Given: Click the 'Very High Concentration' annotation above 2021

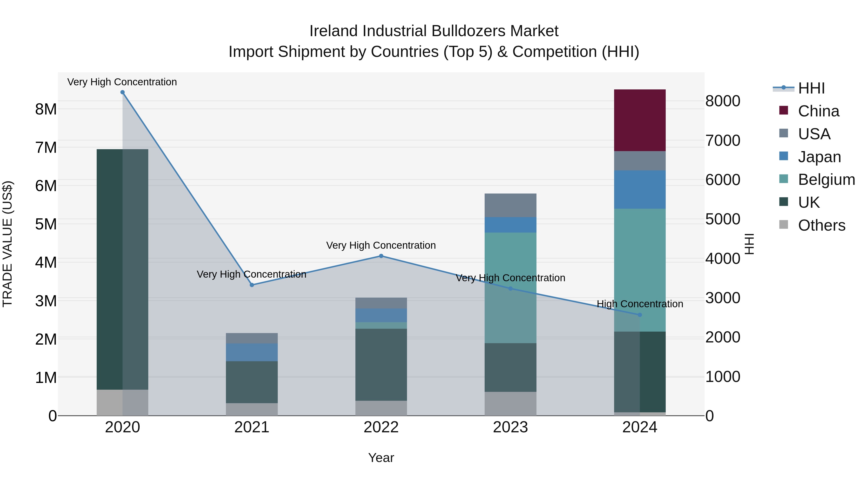Looking at the screenshot, I should point(252,274).
